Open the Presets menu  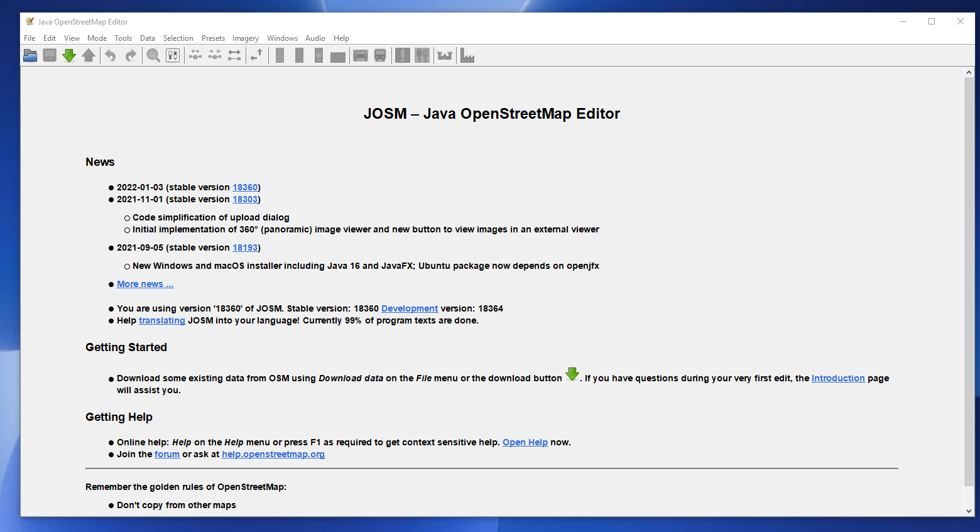213,38
